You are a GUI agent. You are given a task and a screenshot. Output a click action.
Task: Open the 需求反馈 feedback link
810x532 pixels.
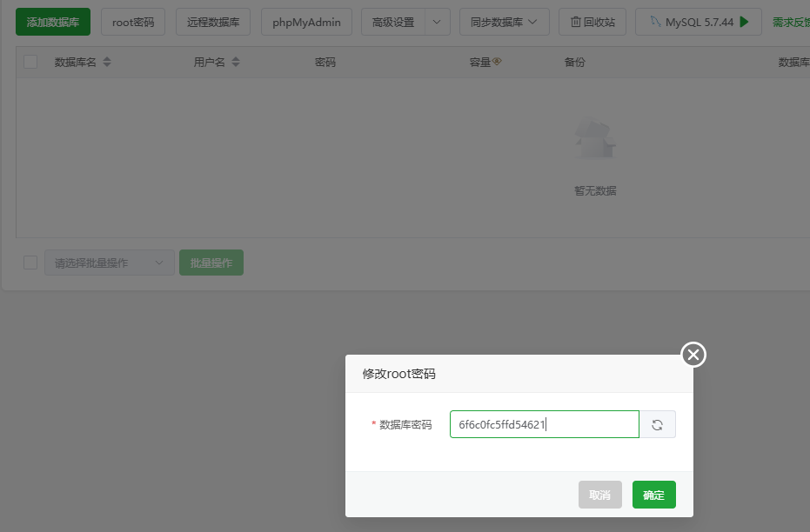point(796,22)
